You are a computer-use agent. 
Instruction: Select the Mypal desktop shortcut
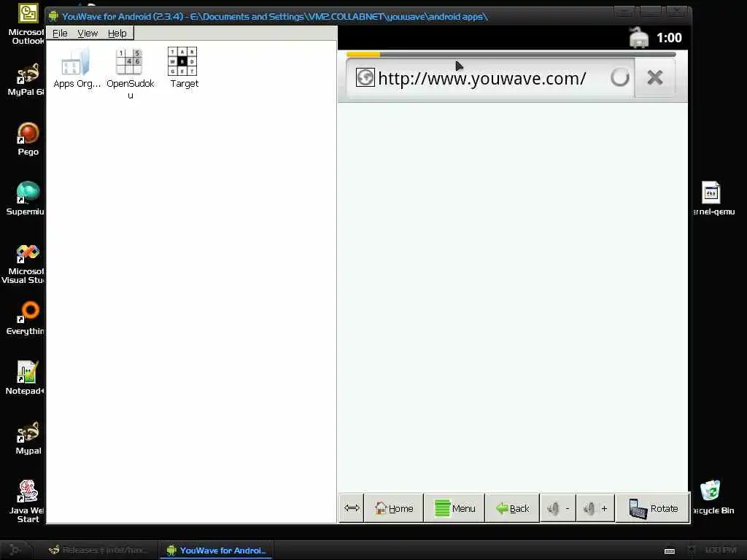[28, 438]
